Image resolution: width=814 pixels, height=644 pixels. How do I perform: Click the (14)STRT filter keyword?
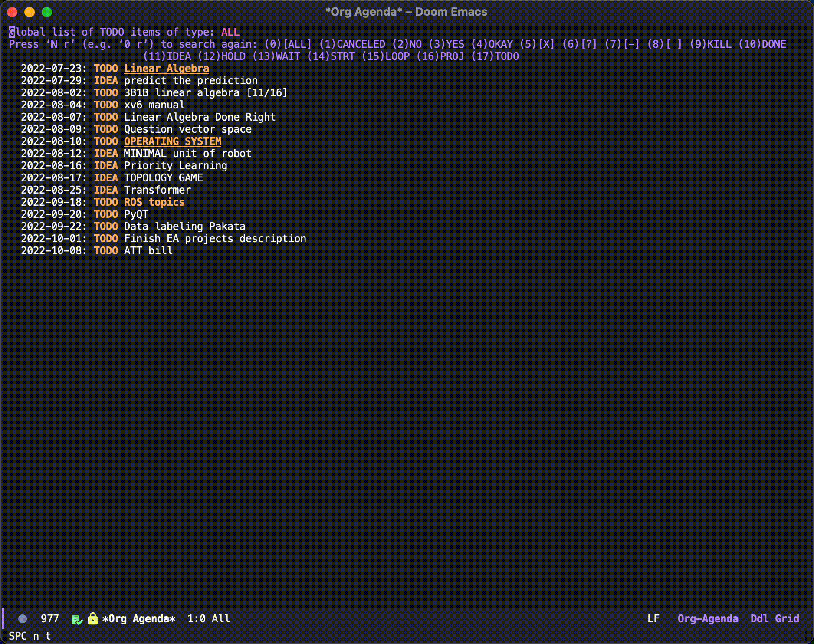[x=331, y=56]
